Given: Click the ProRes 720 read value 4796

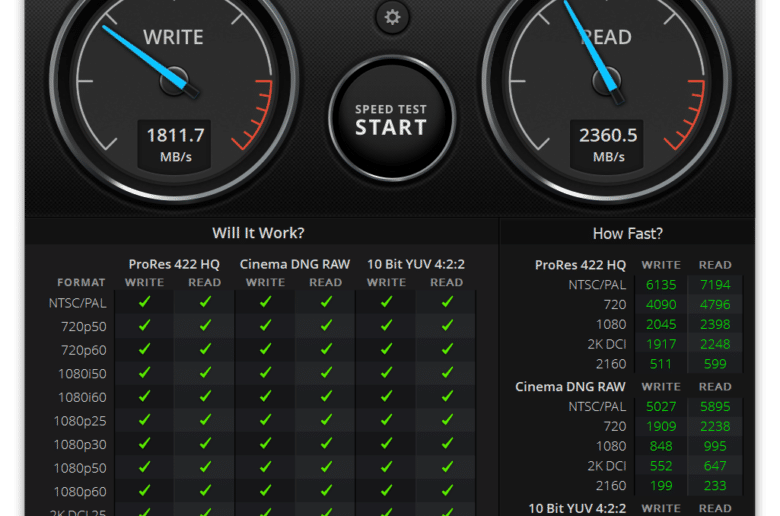Looking at the screenshot, I should 715,305.
